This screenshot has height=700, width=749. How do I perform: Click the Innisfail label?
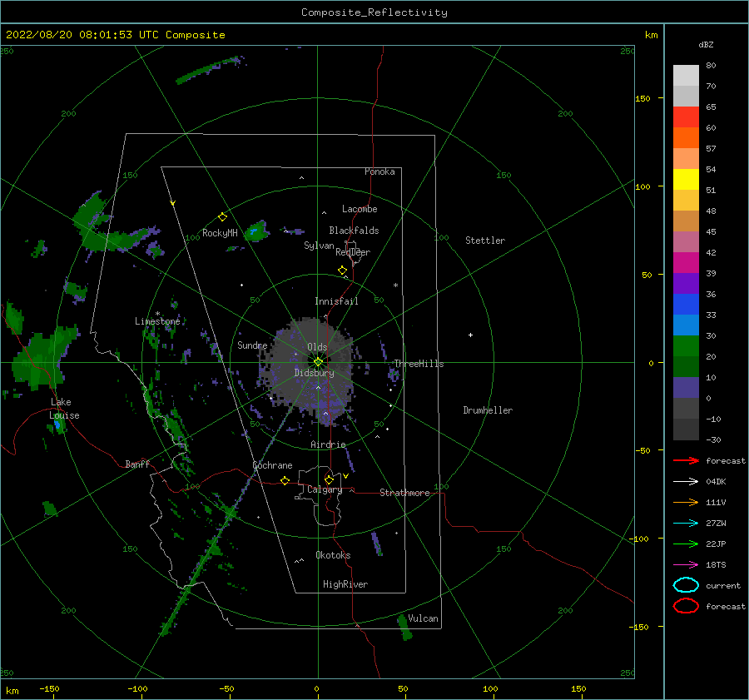click(336, 301)
